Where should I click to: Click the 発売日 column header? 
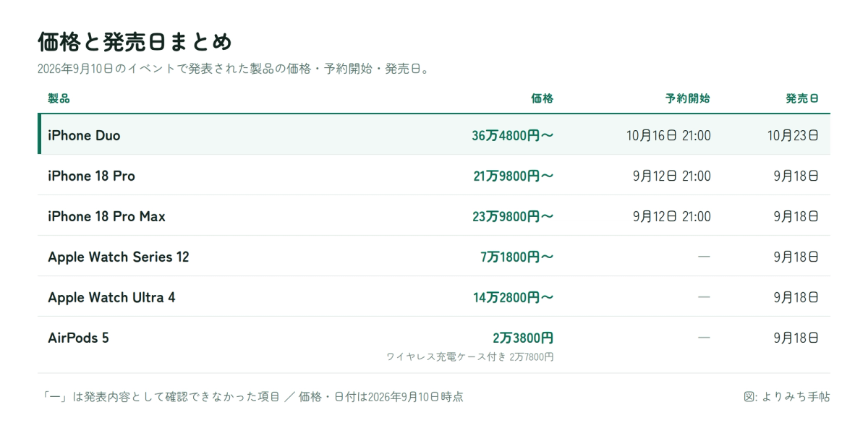(802, 98)
